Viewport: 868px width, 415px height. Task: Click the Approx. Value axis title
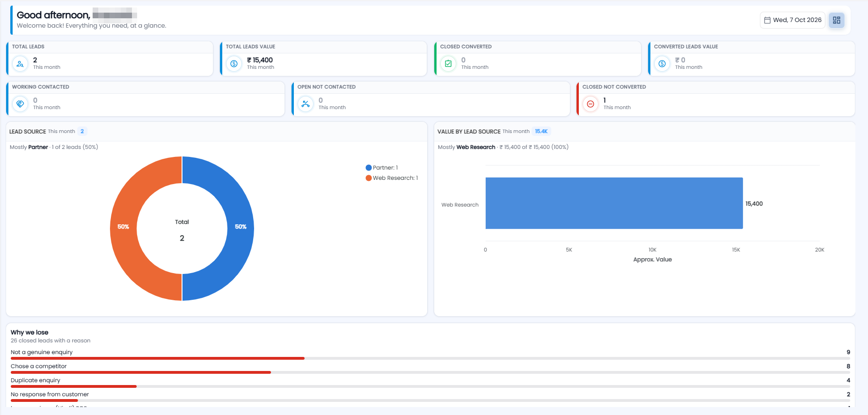click(652, 259)
